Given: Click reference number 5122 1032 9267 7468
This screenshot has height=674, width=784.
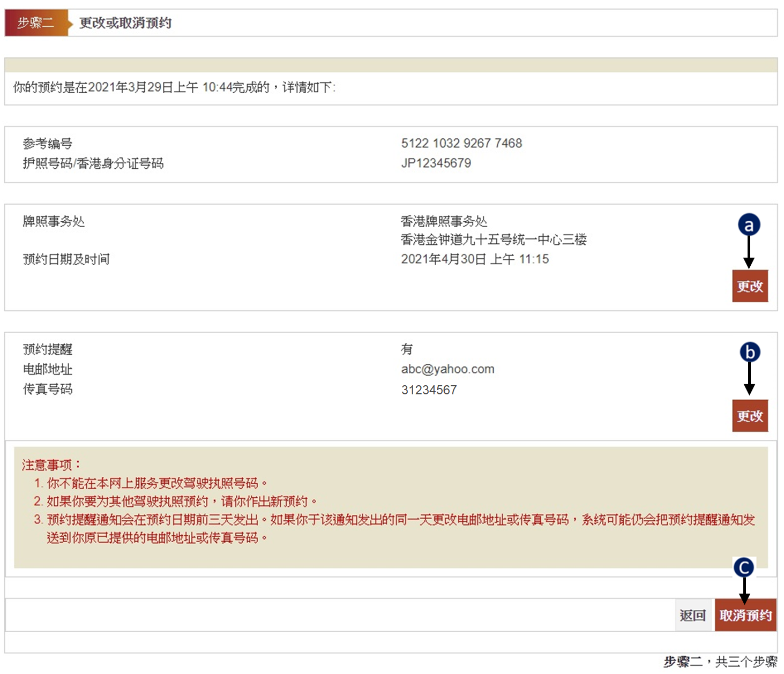Looking at the screenshot, I should pos(461,143).
